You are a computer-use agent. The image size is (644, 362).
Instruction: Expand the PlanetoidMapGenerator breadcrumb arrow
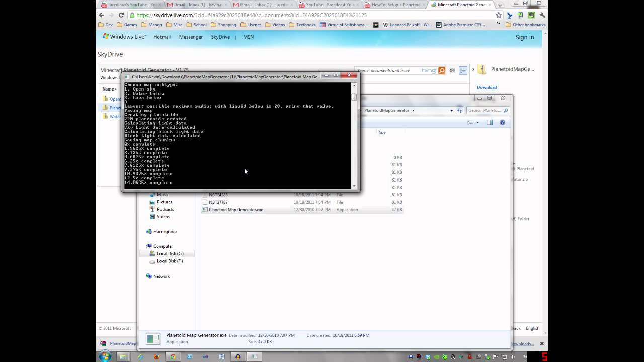(x=413, y=110)
